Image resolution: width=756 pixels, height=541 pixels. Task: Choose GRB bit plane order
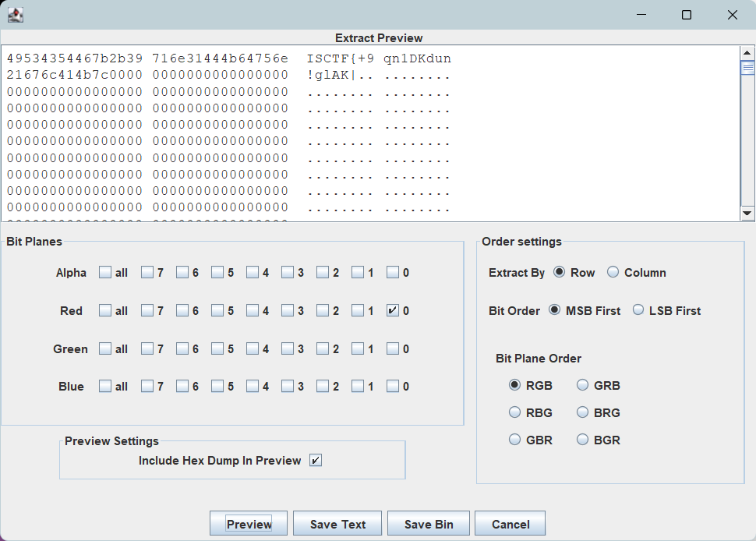point(583,385)
